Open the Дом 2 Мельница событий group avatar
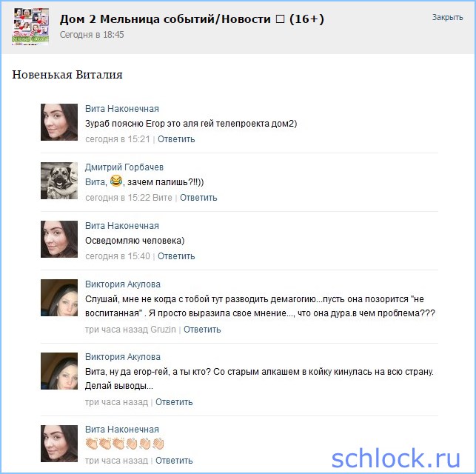The height and width of the screenshot is (474, 476). pos(30,27)
